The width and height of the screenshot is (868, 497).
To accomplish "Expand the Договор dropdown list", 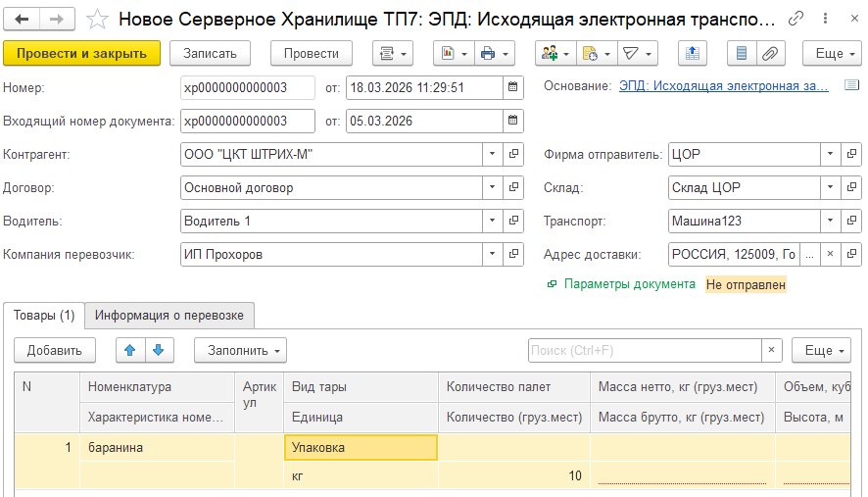I will pos(492,187).
